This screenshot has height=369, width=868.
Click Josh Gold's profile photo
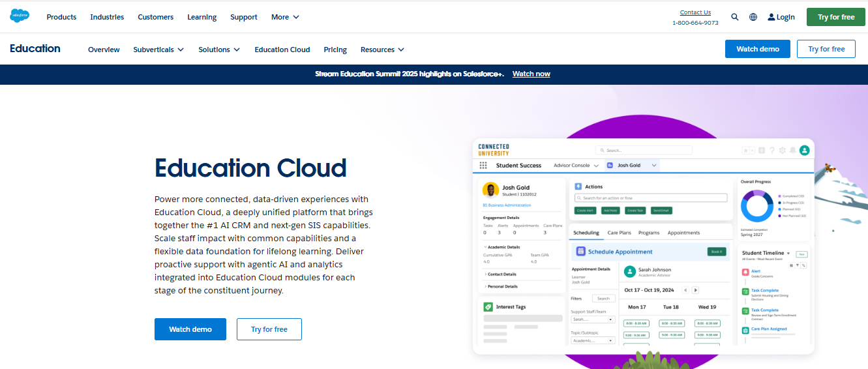click(x=490, y=190)
